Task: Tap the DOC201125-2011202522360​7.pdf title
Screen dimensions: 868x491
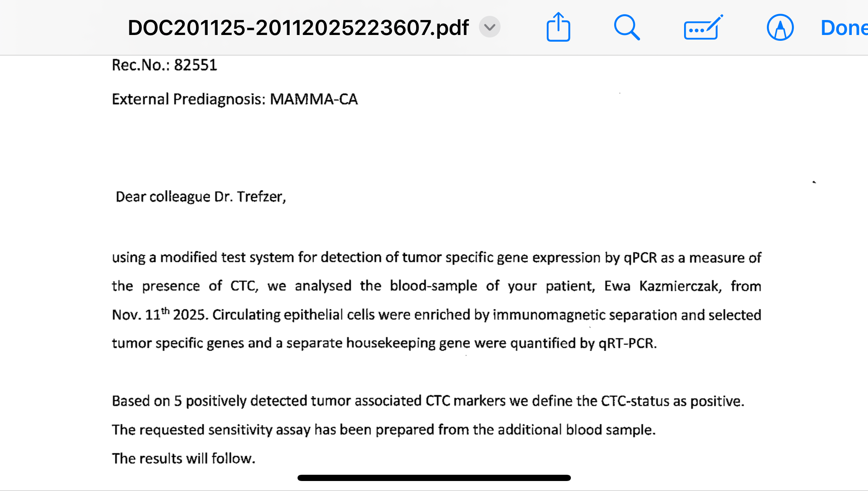Action: [298, 27]
